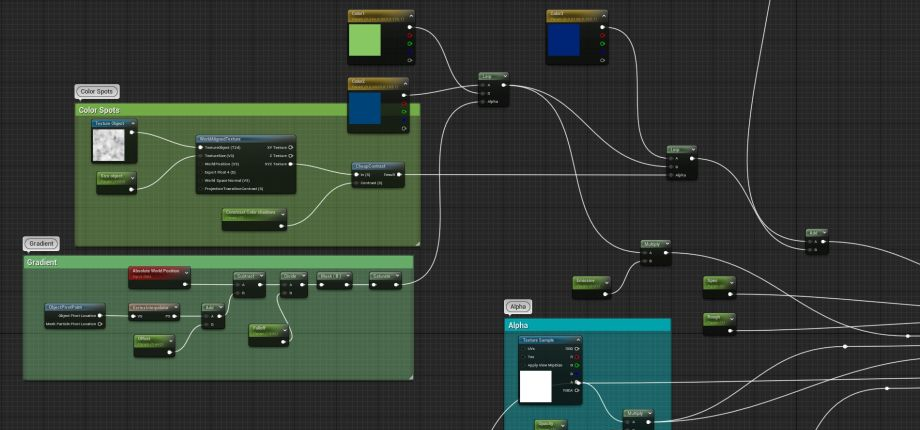This screenshot has width=920, height=430.
Task: Collapse the Texture Sample node chevron
Action: coord(577,341)
